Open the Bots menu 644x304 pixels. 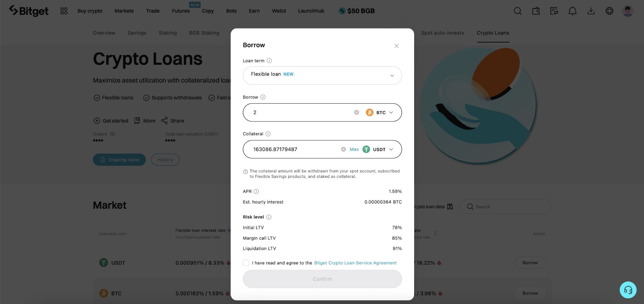pos(231,11)
